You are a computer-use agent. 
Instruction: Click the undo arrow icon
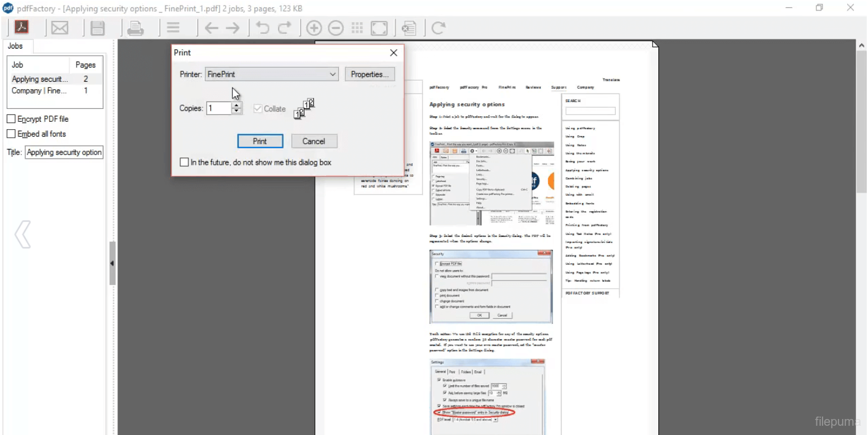point(263,28)
